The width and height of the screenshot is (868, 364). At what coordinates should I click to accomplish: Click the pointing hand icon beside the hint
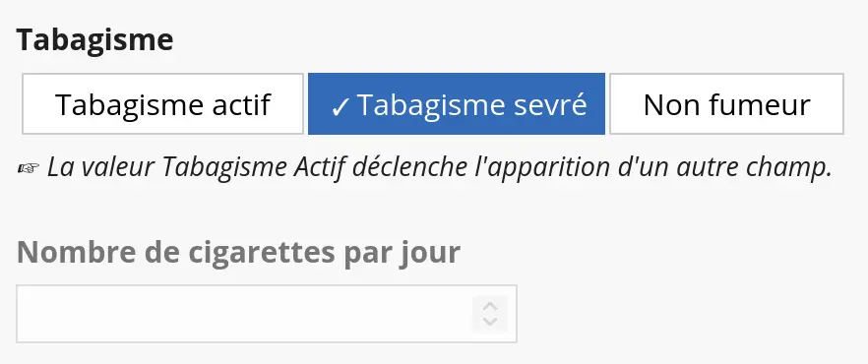click(29, 168)
